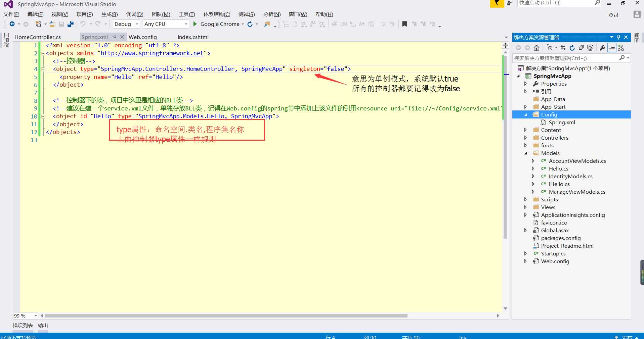Screen dimensions: 644x339
Task: Select IHello.cs in Models folder
Action: 559,184
